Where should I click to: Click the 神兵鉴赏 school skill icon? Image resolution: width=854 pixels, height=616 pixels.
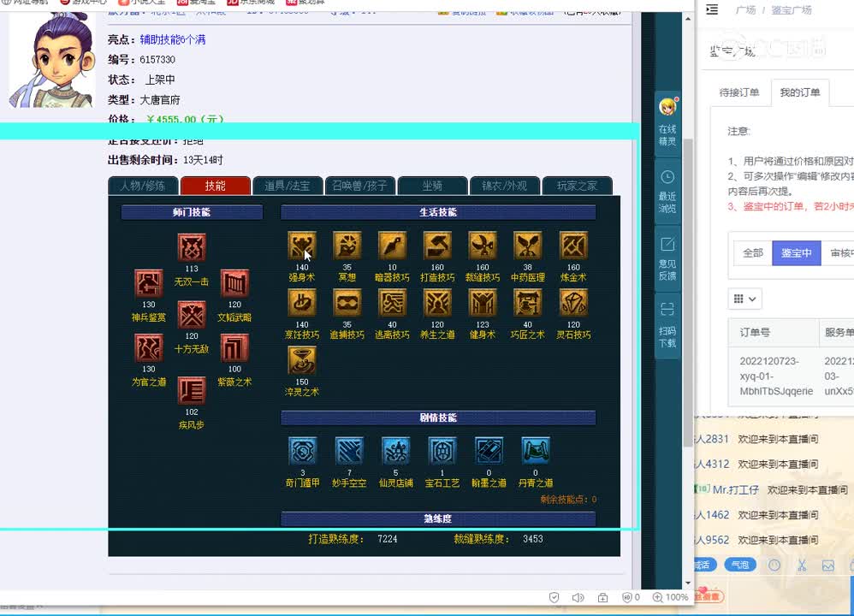click(149, 283)
